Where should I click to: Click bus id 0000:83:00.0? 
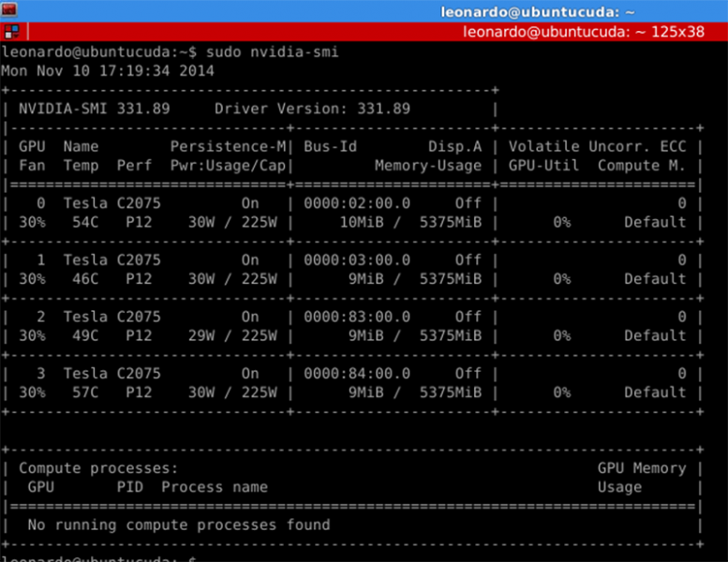coord(357,317)
